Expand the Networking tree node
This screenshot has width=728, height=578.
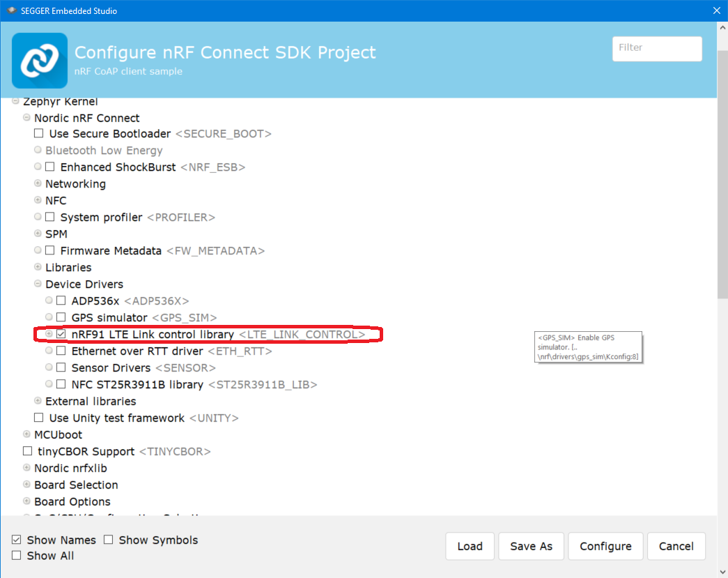tap(38, 183)
